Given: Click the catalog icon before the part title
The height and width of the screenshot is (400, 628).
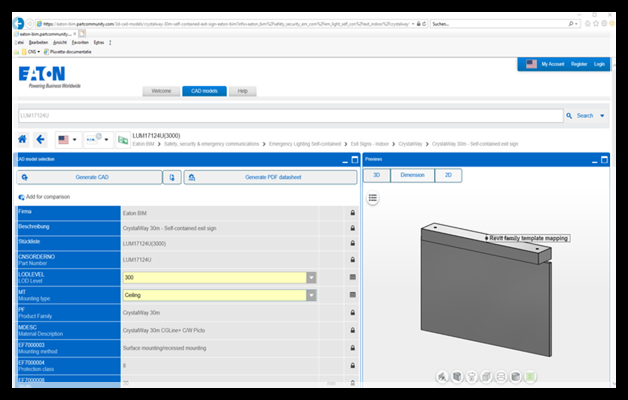Looking at the screenshot, I should pyautogui.click(x=122, y=139).
